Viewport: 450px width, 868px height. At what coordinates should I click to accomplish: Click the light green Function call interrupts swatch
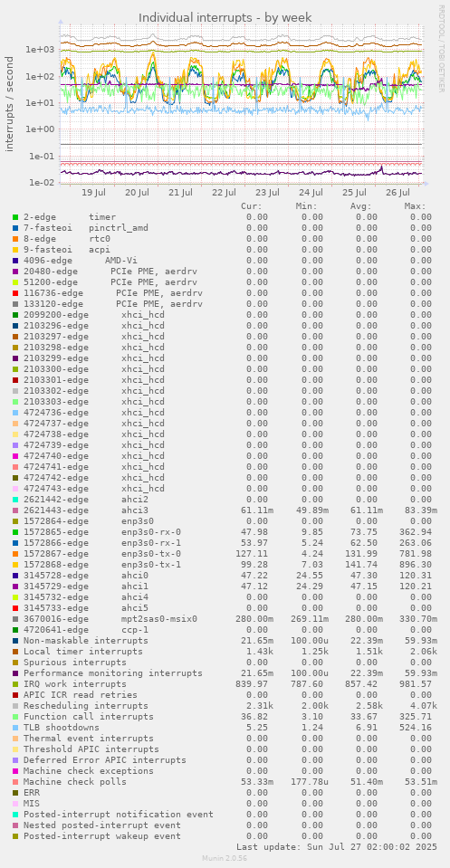(15, 716)
